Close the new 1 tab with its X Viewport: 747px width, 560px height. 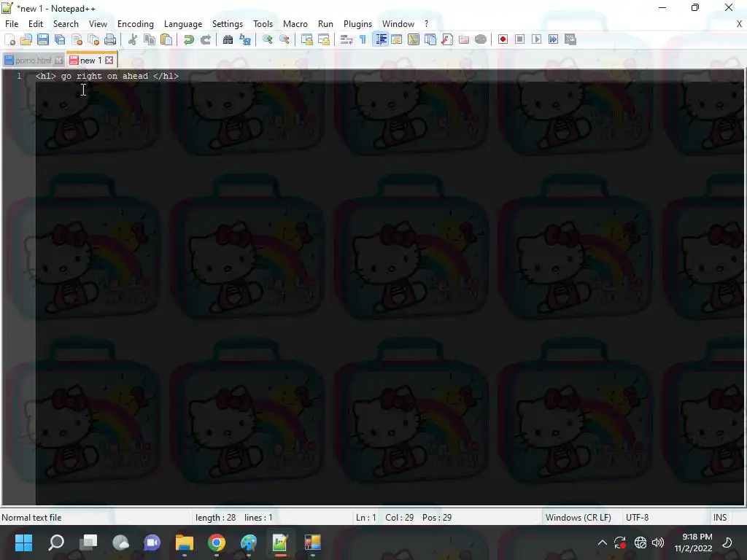[x=109, y=60]
